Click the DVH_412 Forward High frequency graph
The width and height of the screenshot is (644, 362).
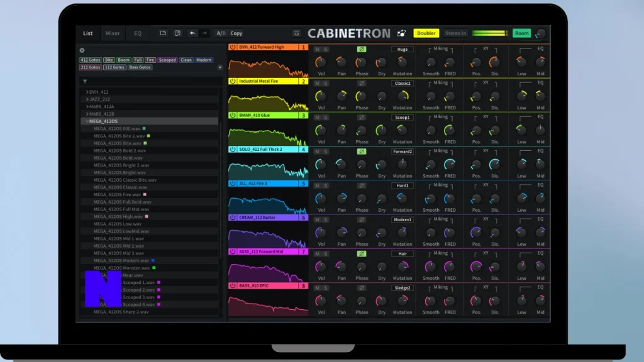(x=268, y=65)
